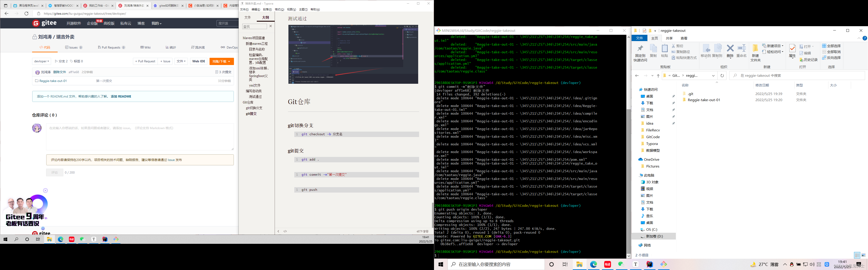
Task: Click Select all (全部选择) in Explorer ribbon
Action: pos(831,46)
